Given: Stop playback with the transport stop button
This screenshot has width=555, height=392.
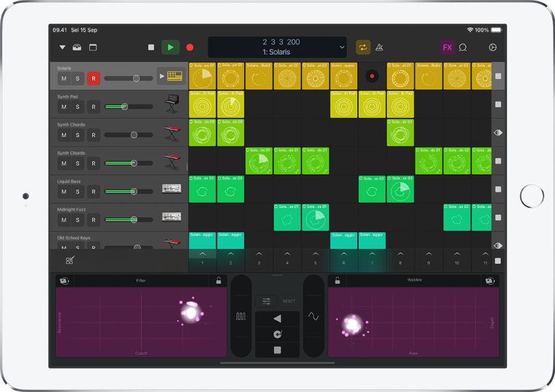Looking at the screenshot, I should [x=151, y=47].
